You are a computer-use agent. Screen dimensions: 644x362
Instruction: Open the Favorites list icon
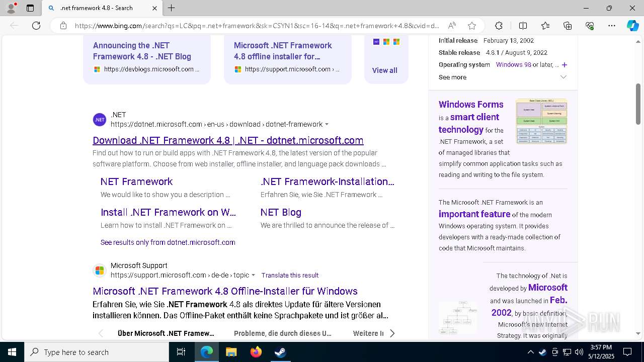coord(545,26)
